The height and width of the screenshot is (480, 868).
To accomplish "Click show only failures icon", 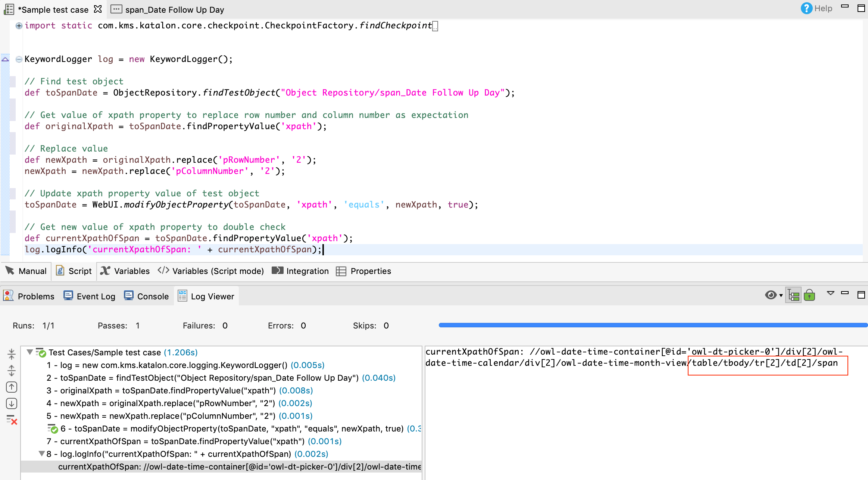I will [12, 420].
